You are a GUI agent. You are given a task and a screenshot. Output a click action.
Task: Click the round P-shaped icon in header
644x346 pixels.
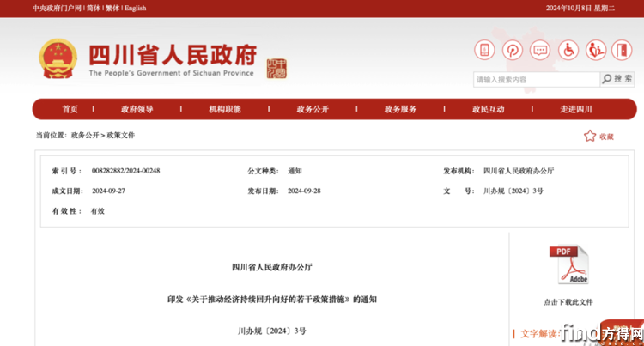click(513, 51)
